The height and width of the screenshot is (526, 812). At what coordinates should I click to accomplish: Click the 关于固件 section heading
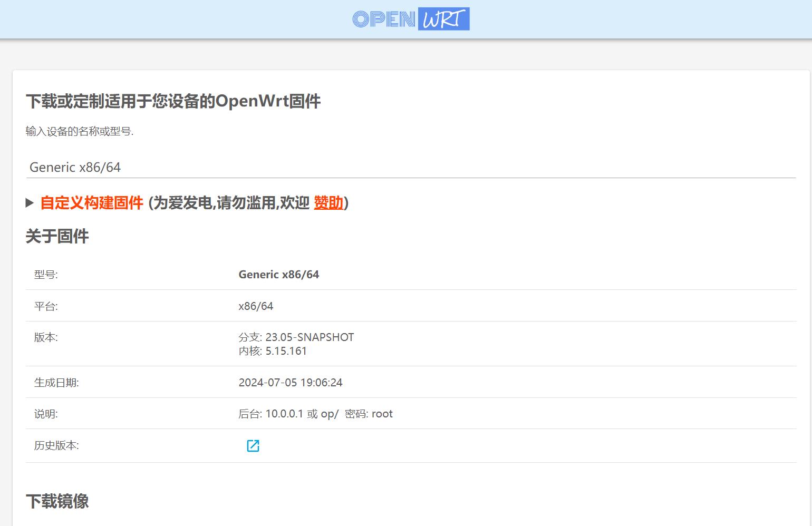[x=57, y=236]
